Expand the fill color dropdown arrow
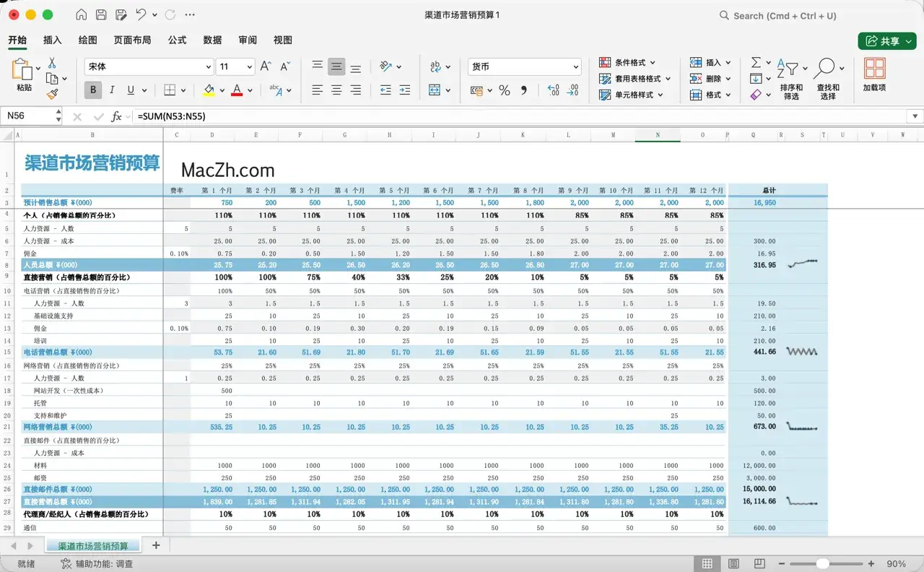924x572 pixels. click(x=222, y=90)
